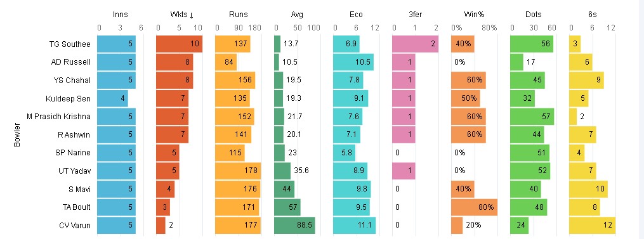Select SP Narine's teal 5.8 economy bar

pyautogui.click(x=344, y=153)
